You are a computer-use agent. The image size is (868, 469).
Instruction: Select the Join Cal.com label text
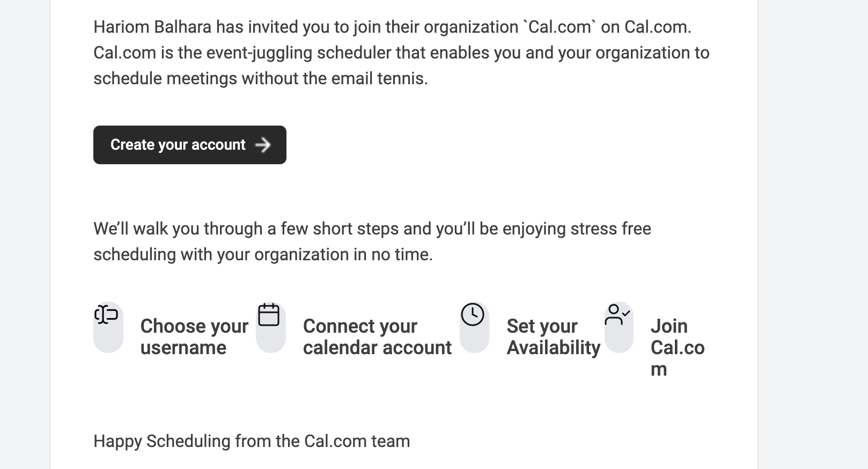coord(678,347)
